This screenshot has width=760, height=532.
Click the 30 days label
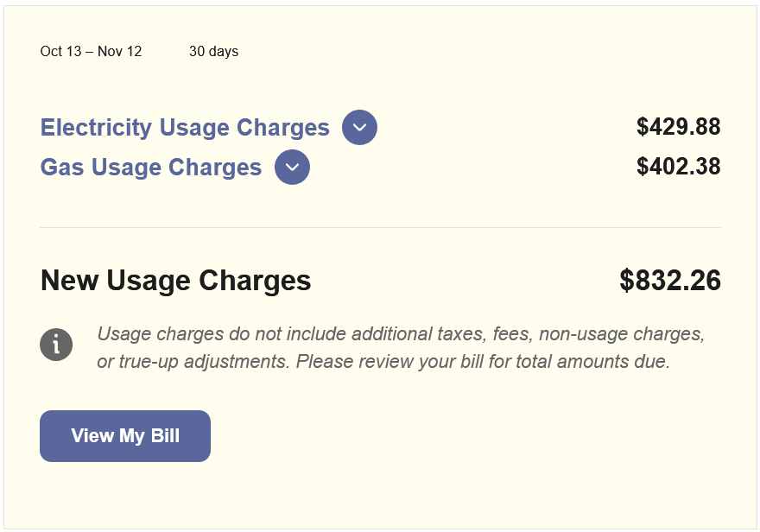tap(213, 51)
